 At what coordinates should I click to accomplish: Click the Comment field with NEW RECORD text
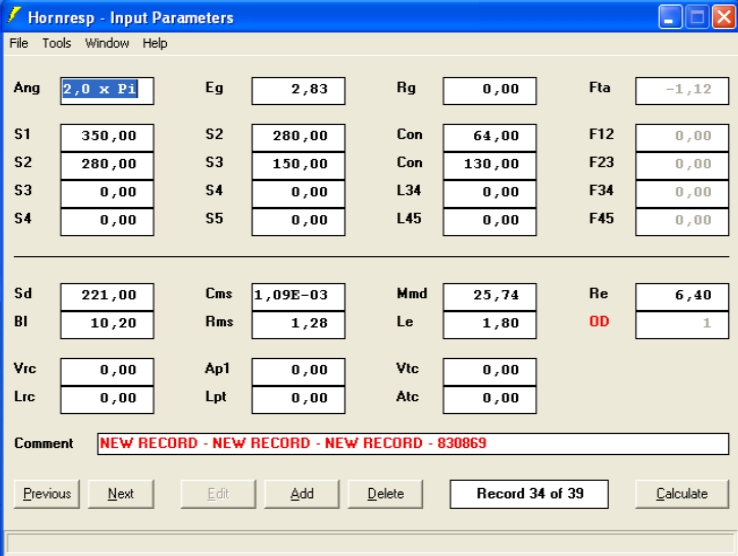(413, 443)
